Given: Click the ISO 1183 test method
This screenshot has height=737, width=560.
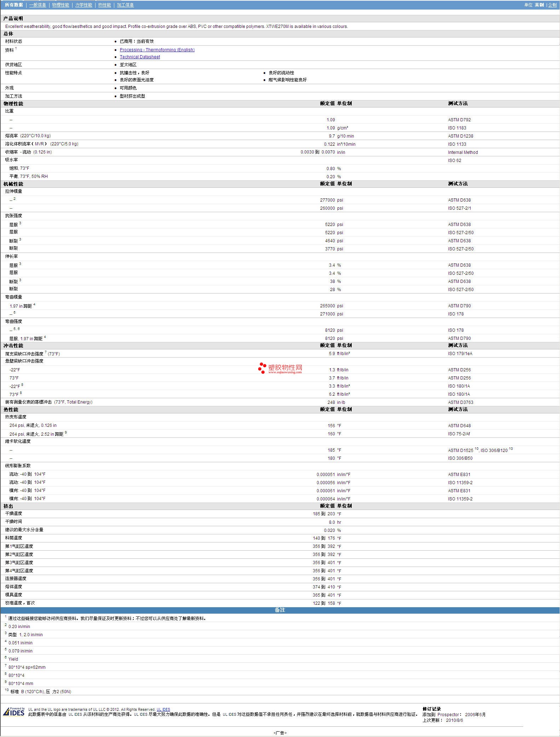Looking at the screenshot, I should (457, 128).
